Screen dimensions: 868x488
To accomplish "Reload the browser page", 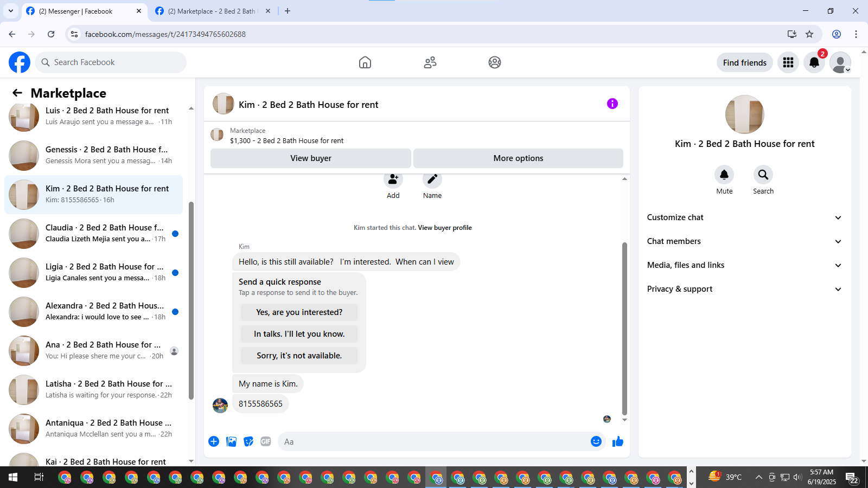I will coord(51,34).
